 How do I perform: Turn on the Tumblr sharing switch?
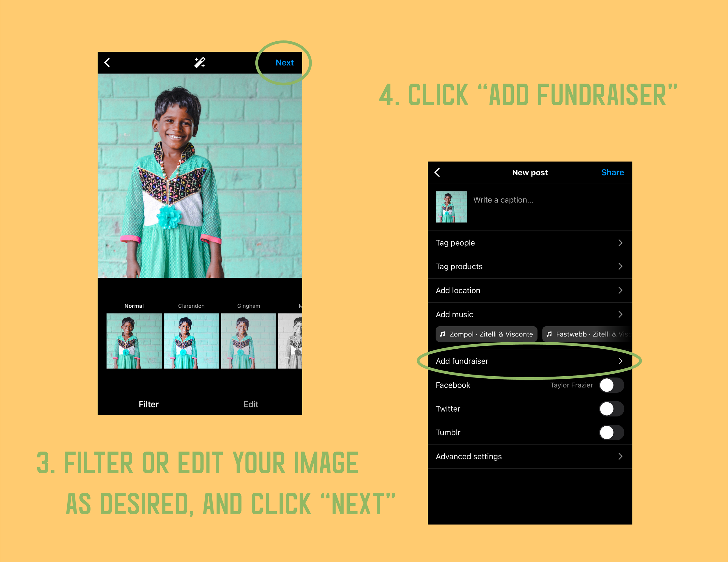(611, 432)
